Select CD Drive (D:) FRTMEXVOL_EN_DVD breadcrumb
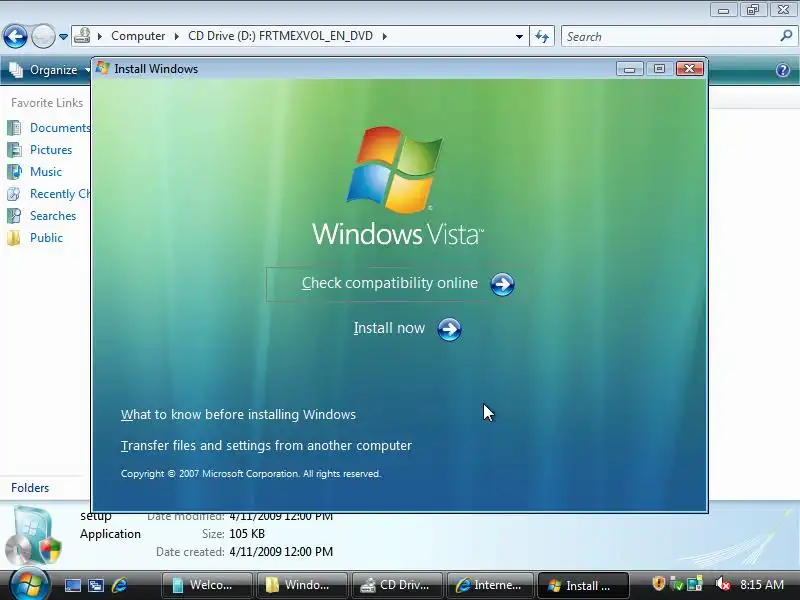 (280, 36)
